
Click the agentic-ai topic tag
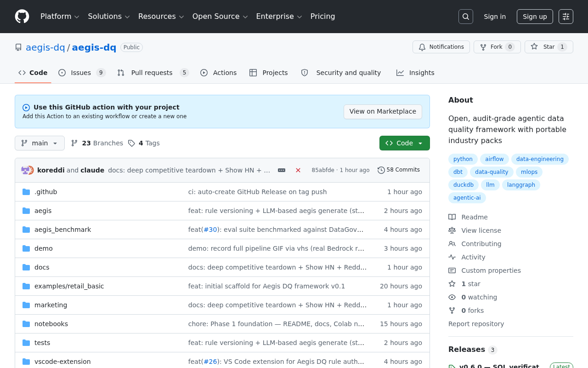(467, 198)
